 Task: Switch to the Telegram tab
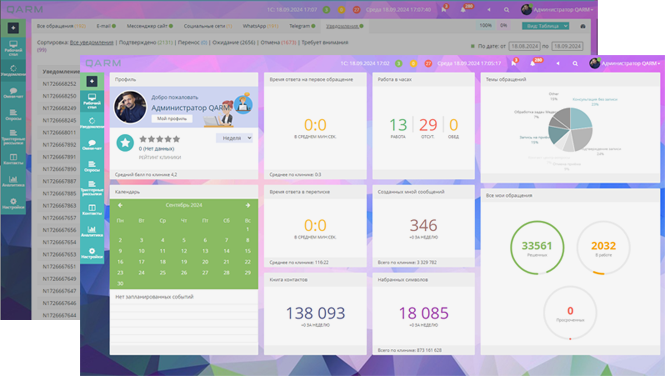click(x=302, y=26)
